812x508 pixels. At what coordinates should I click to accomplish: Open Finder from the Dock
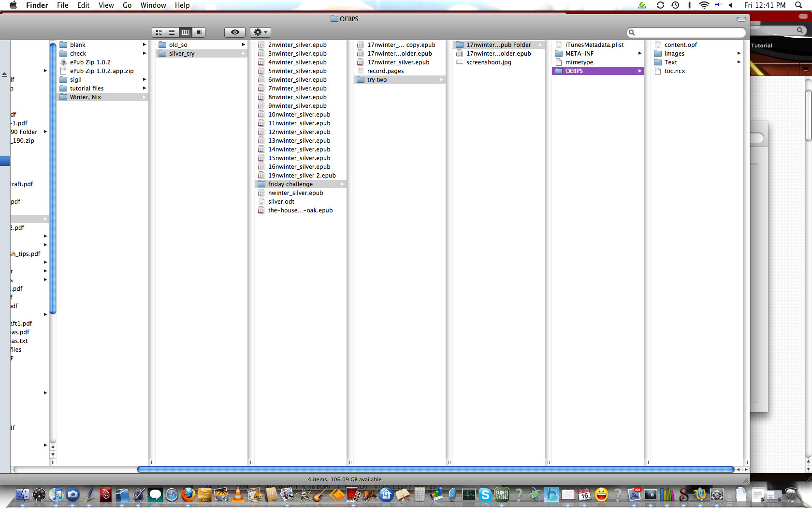tap(22, 494)
